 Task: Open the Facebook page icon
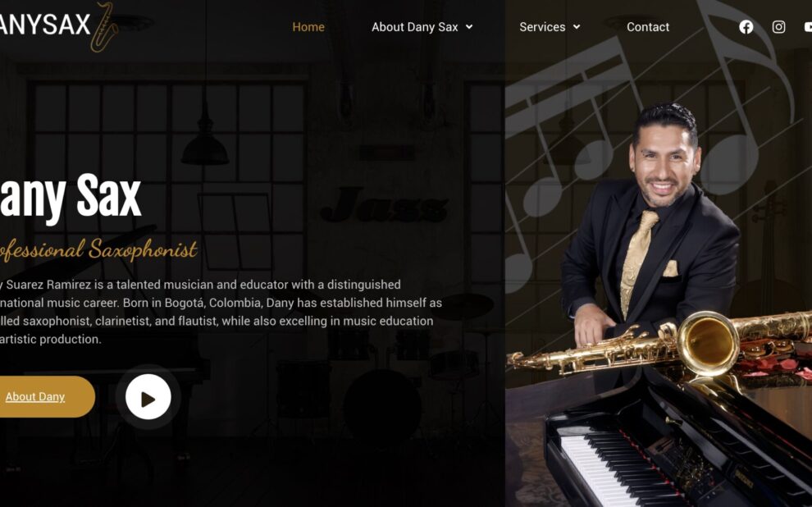click(x=746, y=27)
